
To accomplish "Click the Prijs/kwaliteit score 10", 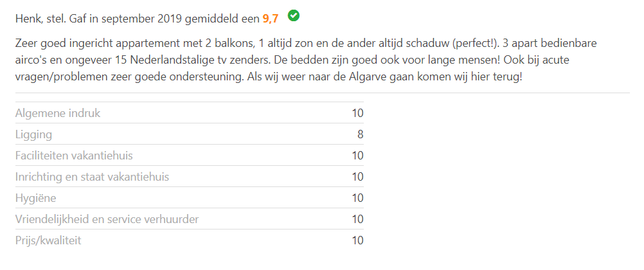I will 357,240.
